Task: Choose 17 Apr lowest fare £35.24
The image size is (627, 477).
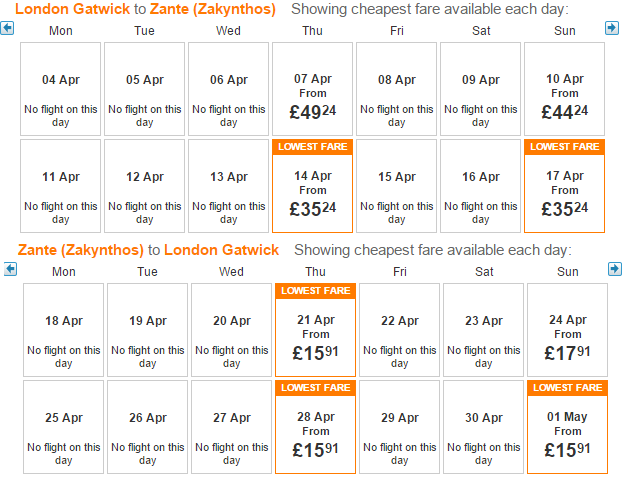Action: pyautogui.click(x=564, y=186)
